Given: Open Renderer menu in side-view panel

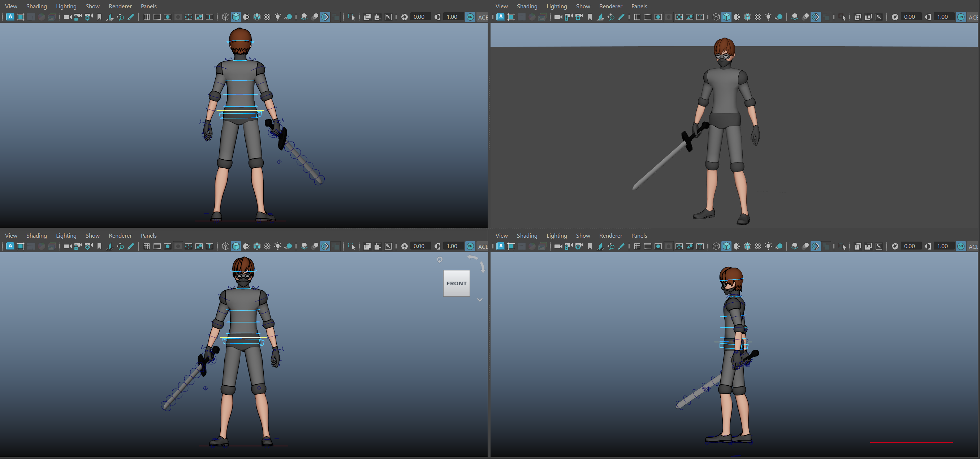Looking at the screenshot, I should pyautogui.click(x=610, y=236).
